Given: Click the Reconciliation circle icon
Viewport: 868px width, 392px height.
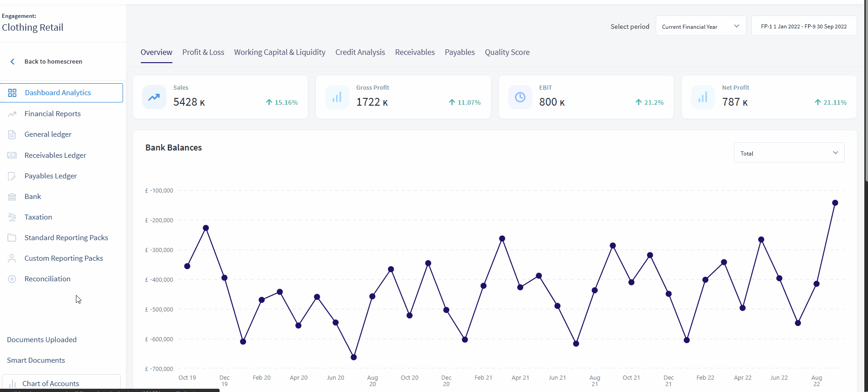Looking at the screenshot, I should pos(12,279).
